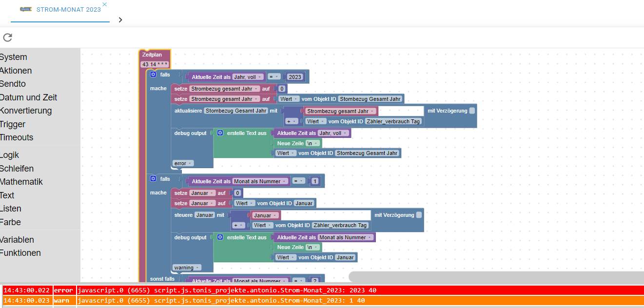
Task: Click the chevron arrow next to tabs
Action: tap(120, 20)
